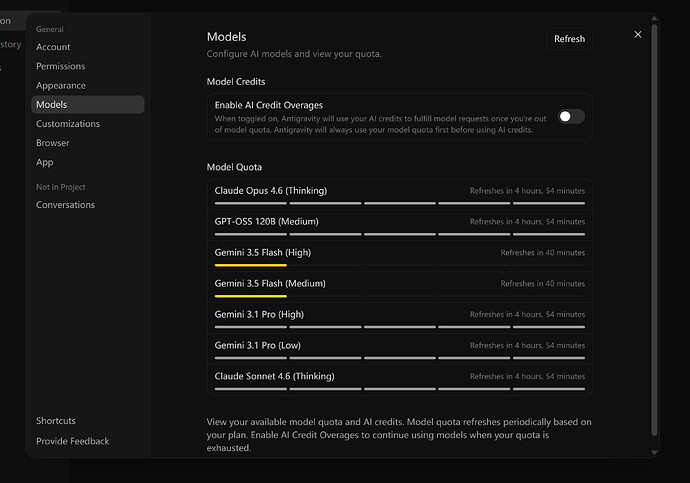Select the Claude Sonnet 4.6 (Thinking) row
The height and width of the screenshot is (483, 690).
coord(400,380)
